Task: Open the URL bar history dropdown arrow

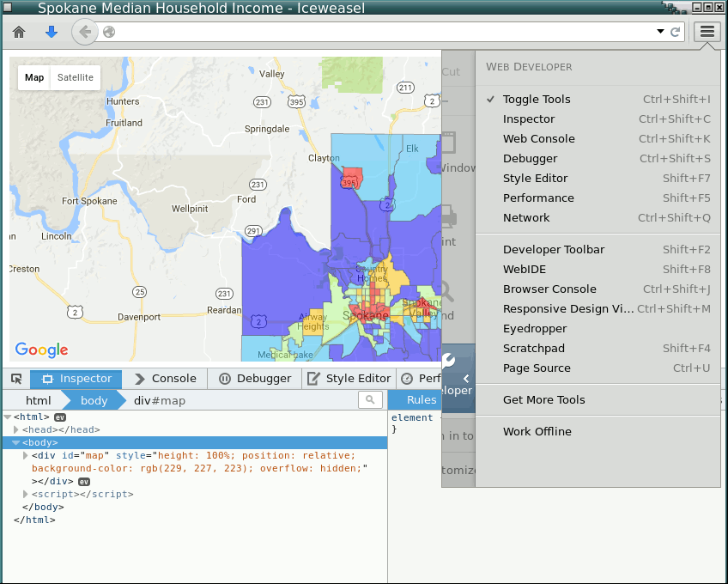Action: (x=660, y=32)
